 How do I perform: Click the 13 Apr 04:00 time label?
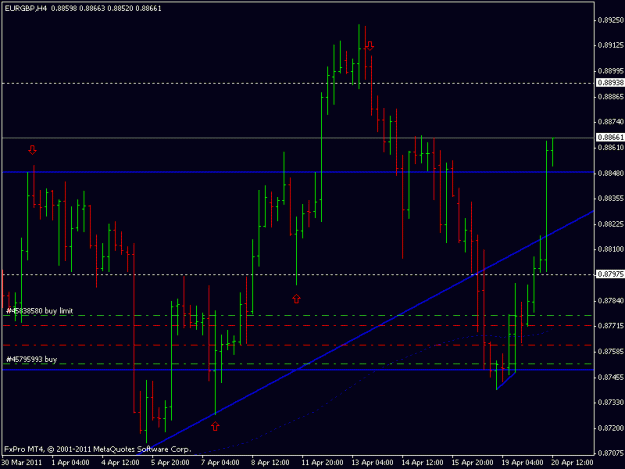[x=372, y=463]
